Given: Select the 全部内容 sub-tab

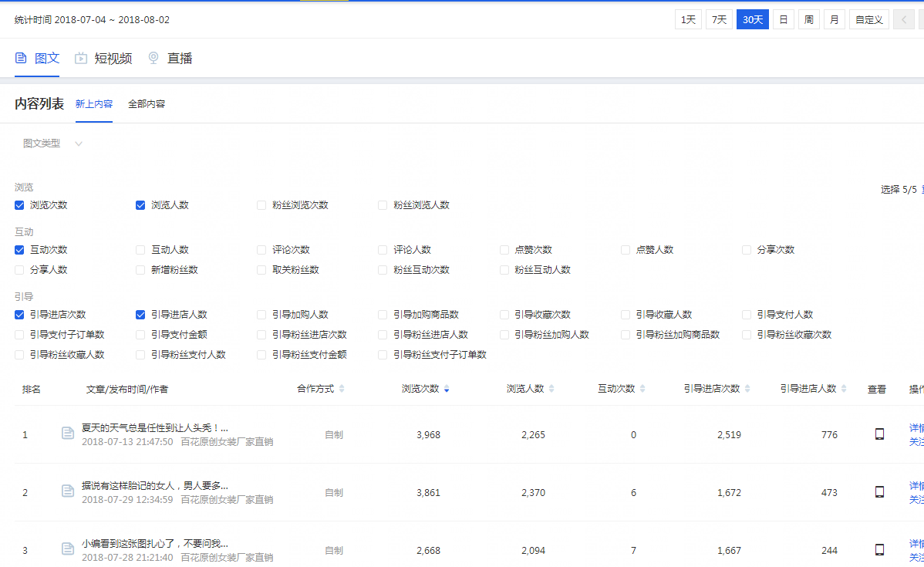Looking at the screenshot, I should point(146,103).
